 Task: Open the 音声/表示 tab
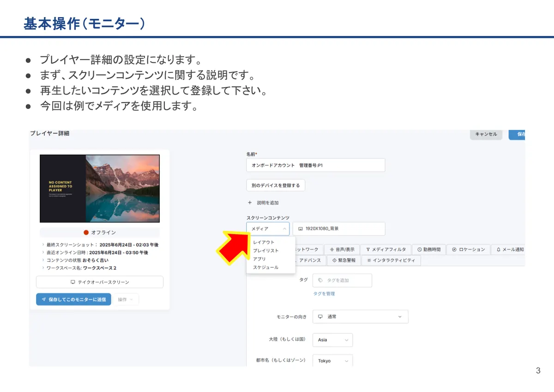point(342,249)
